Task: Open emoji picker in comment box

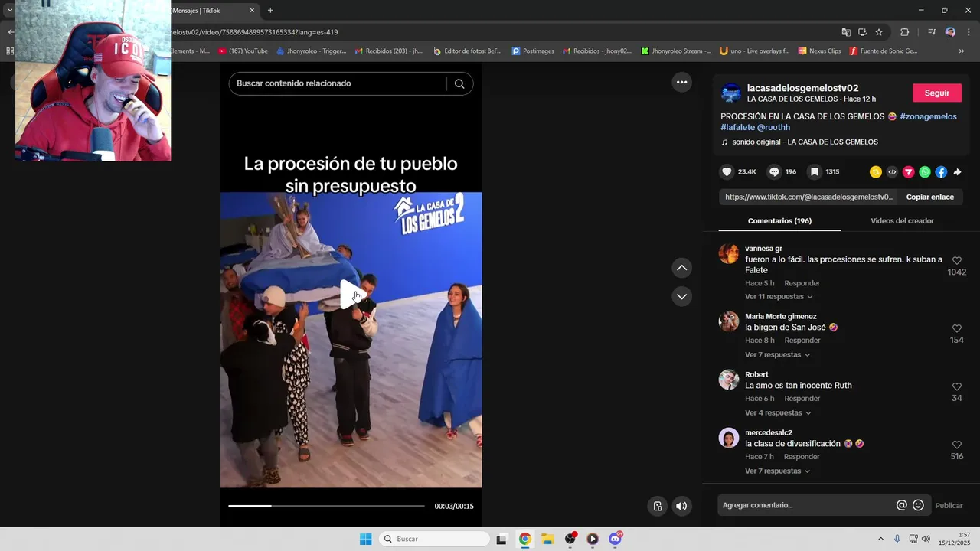Action: [918, 505]
